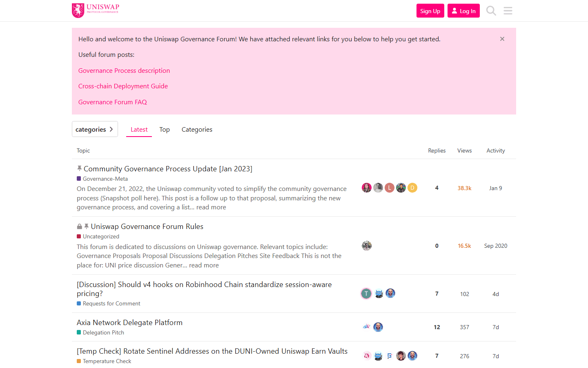Open yellow 'D' avatar on Community Governance topic
The width and height of the screenshot is (588, 368).
(412, 188)
